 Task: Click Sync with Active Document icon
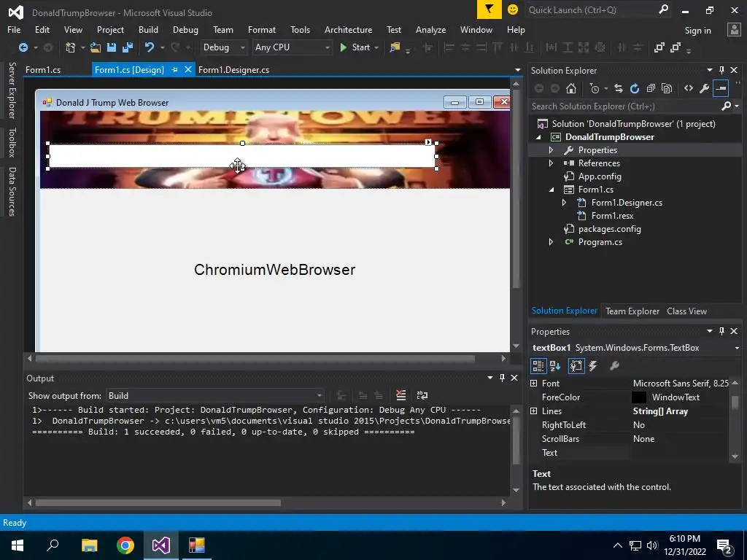point(619,88)
